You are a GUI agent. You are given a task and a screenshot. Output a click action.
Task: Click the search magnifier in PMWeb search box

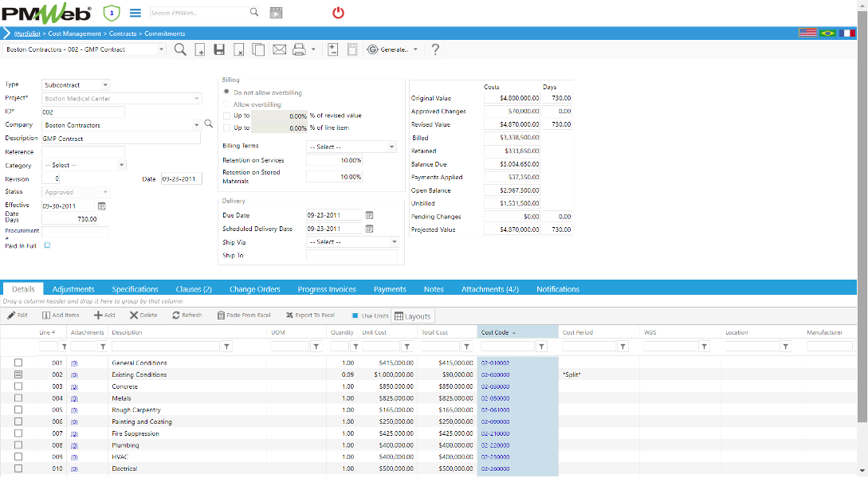coord(254,12)
